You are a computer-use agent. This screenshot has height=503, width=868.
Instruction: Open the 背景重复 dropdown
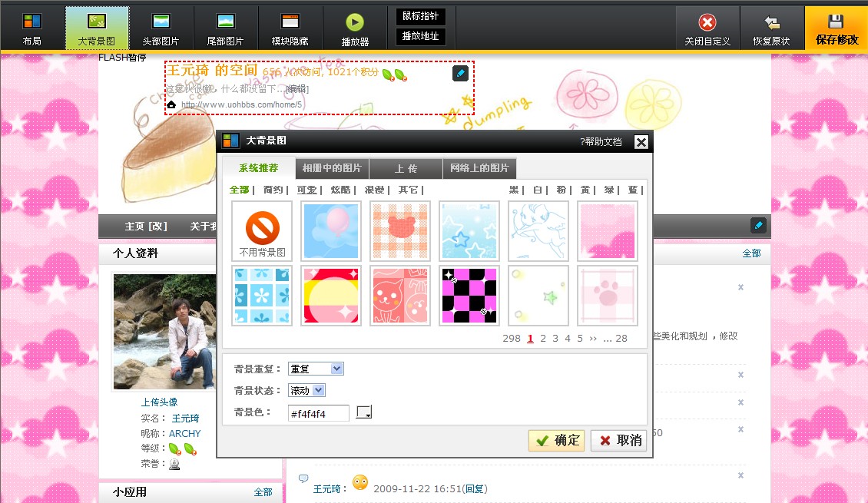point(316,369)
